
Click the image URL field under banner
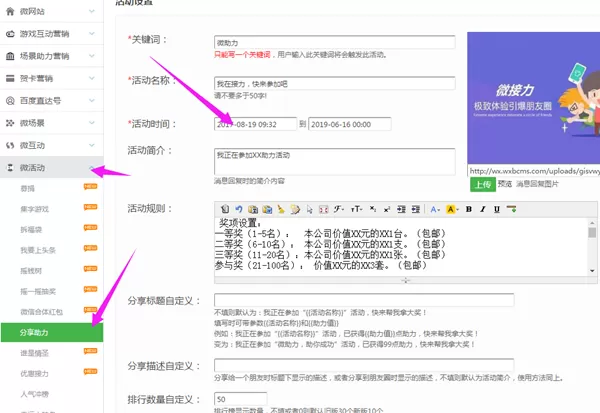[534, 171]
